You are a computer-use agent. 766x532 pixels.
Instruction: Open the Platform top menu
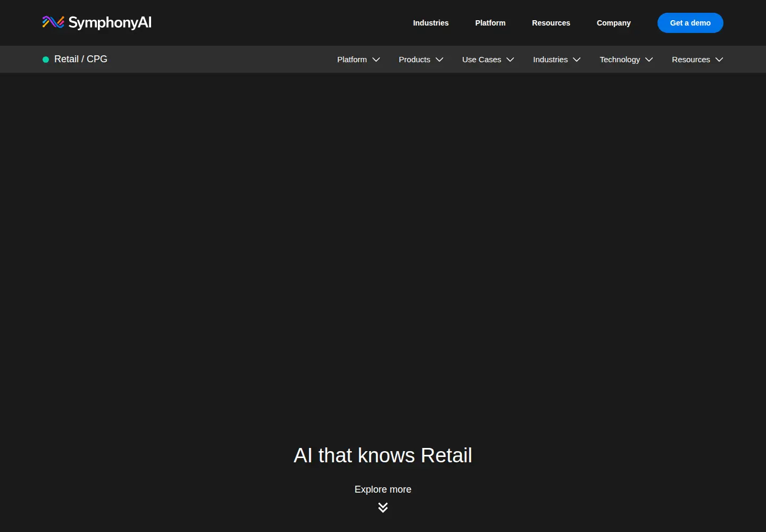click(x=490, y=23)
